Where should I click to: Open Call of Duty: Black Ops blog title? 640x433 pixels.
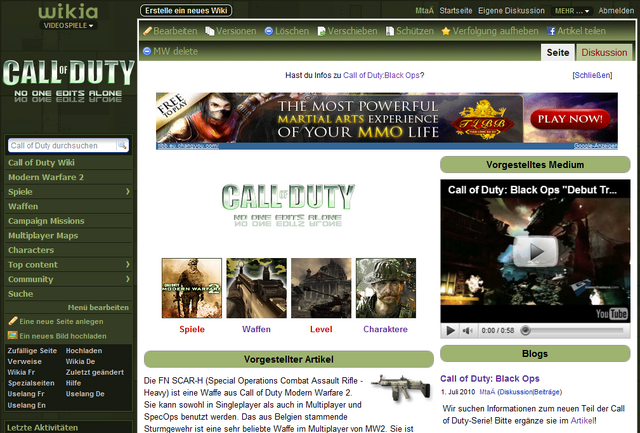click(490, 378)
